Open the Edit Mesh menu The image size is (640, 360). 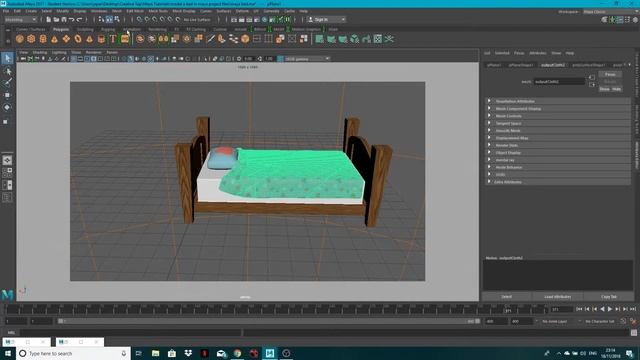(x=135, y=11)
